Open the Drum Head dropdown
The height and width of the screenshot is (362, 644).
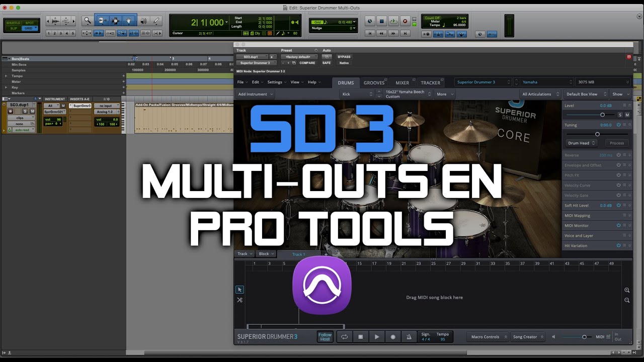[x=581, y=143]
